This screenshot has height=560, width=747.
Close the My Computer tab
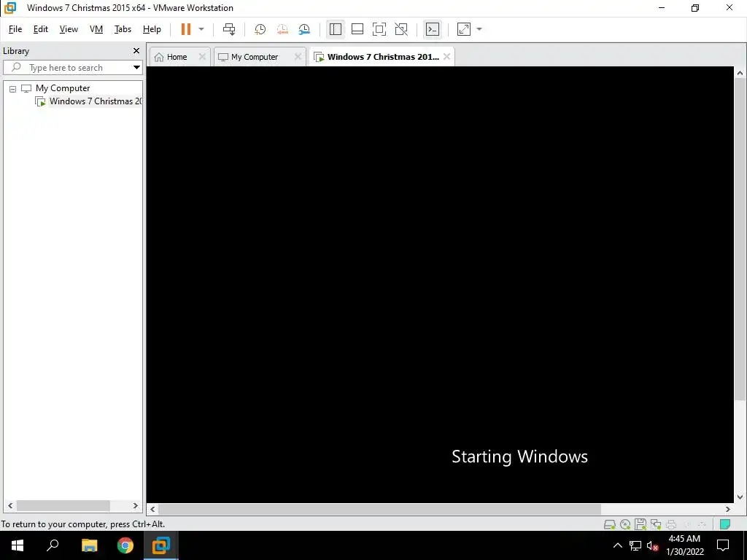[x=298, y=57]
